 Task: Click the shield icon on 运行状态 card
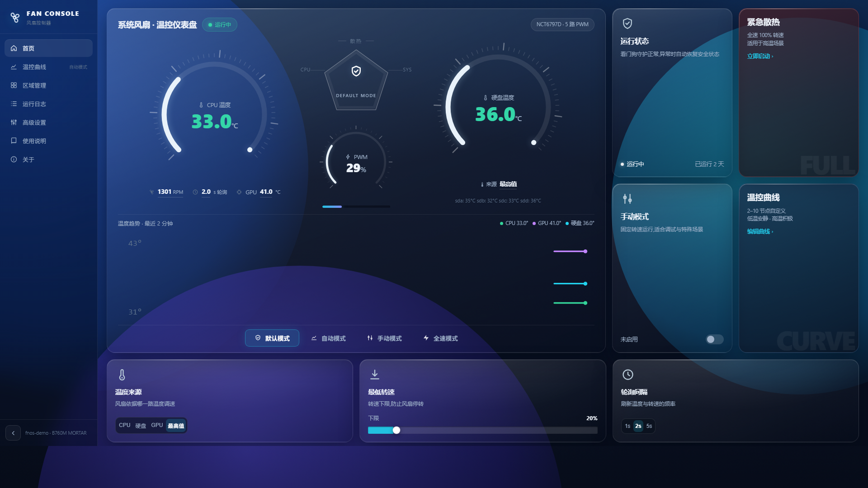tap(627, 23)
